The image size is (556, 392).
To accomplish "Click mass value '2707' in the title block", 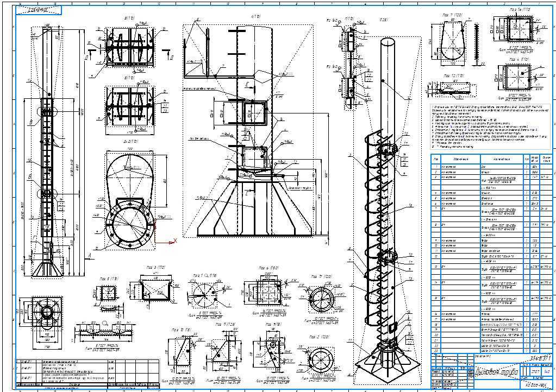I will click(536, 372).
